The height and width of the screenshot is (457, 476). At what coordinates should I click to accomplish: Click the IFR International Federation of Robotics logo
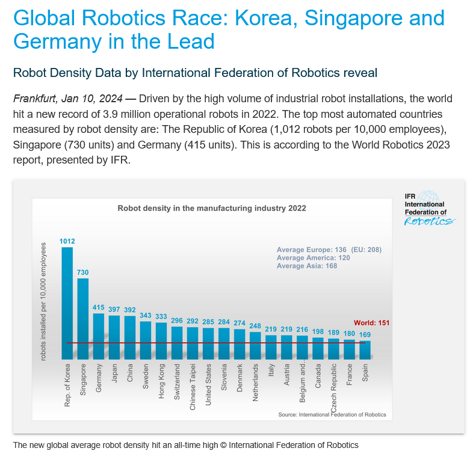429,209
